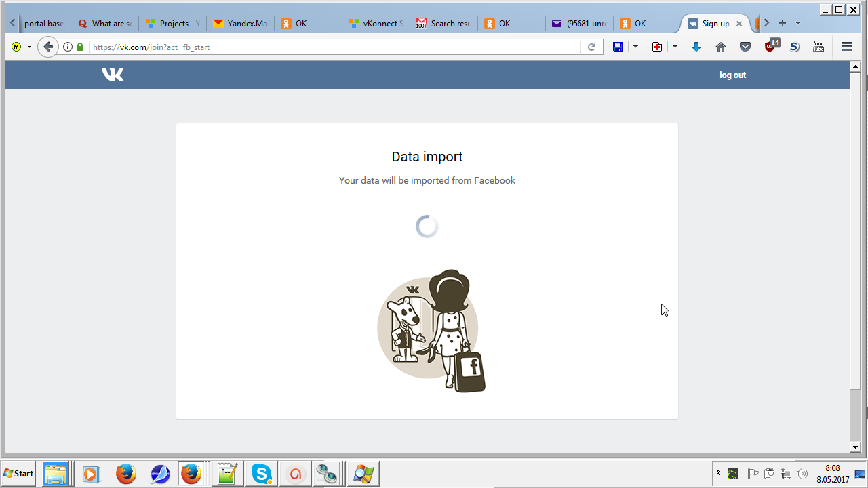Open the blue globe browser taskbar icon

[160, 474]
